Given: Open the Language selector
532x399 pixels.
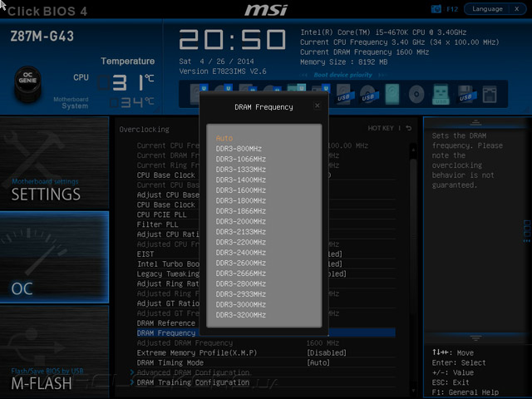Looking at the screenshot, I should pos(487,9).
